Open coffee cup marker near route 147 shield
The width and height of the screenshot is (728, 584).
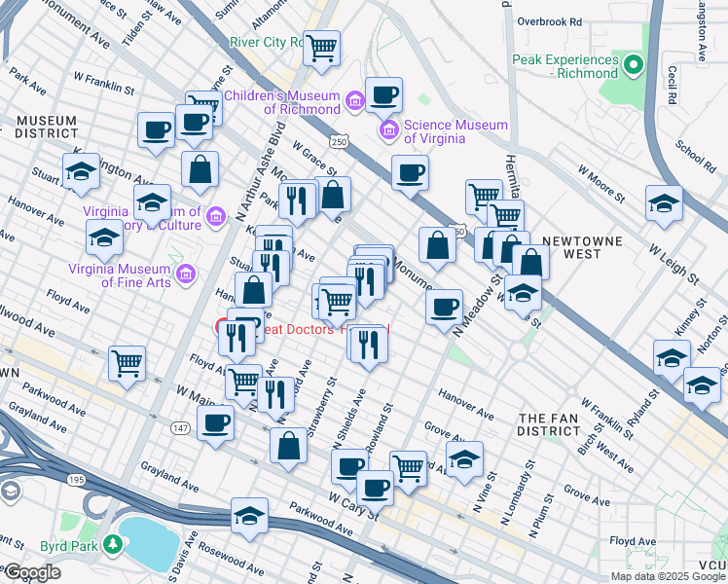215,424
